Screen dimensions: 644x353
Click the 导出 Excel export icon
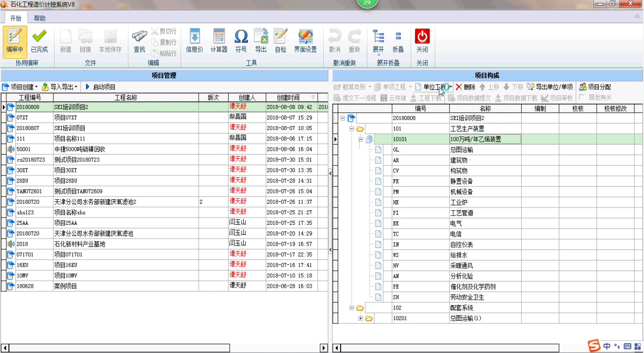(x=261, y=41)
